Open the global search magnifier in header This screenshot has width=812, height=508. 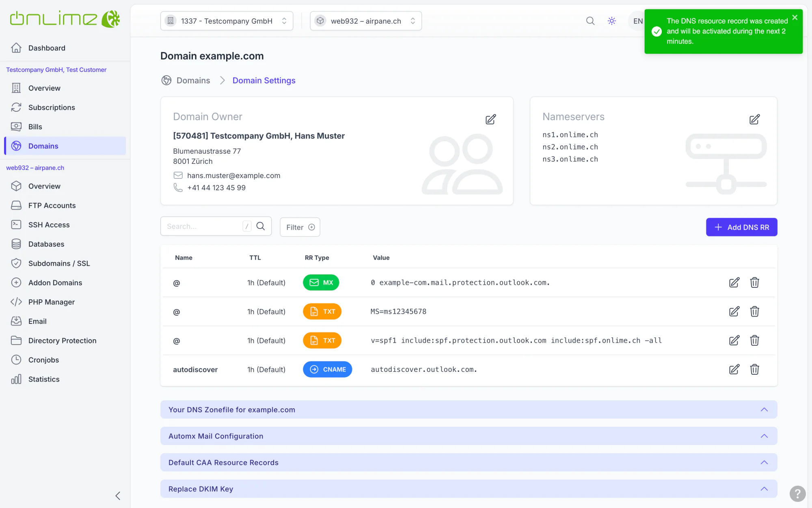point(590,21)
